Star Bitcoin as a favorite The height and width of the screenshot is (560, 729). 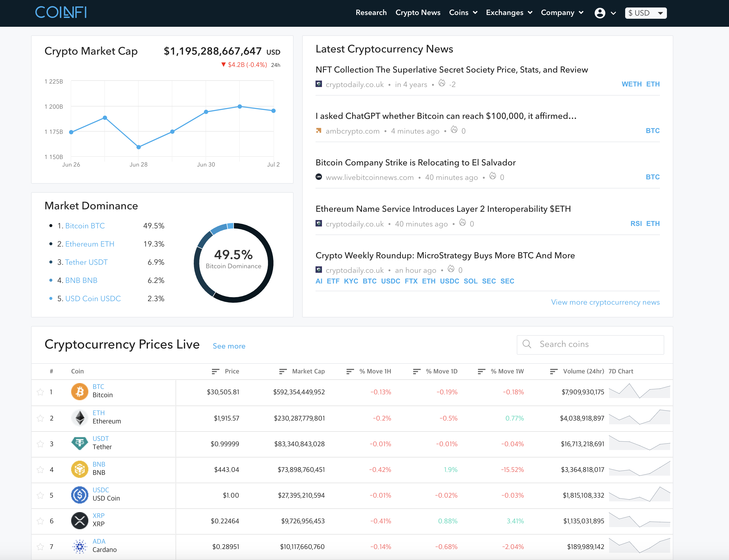coord(40,392)
